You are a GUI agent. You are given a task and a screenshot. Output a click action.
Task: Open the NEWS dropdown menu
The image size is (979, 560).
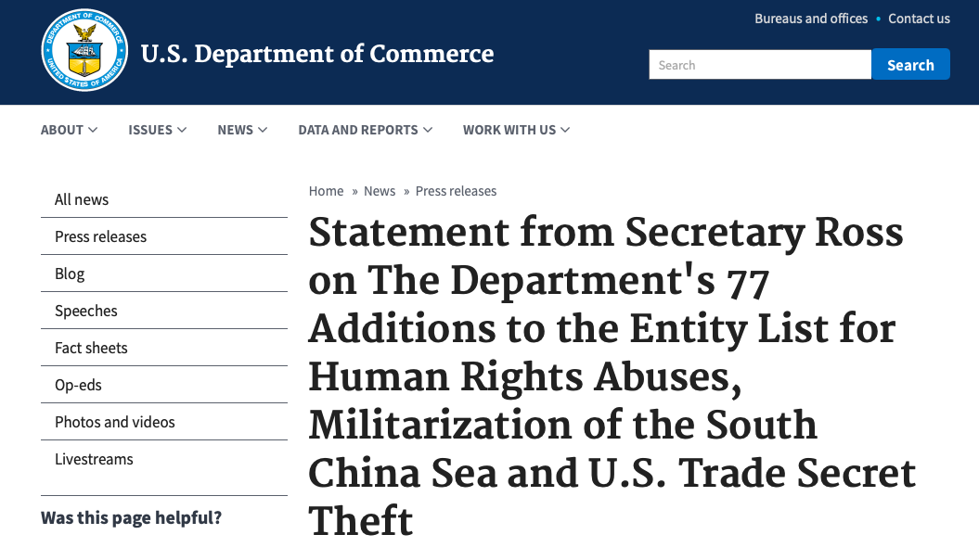click(242, 130)
